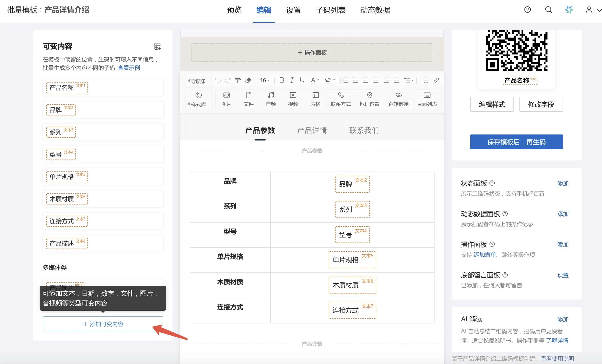Click the 修改字段 button
Viewport: 602px width, 364px height.
541,104
